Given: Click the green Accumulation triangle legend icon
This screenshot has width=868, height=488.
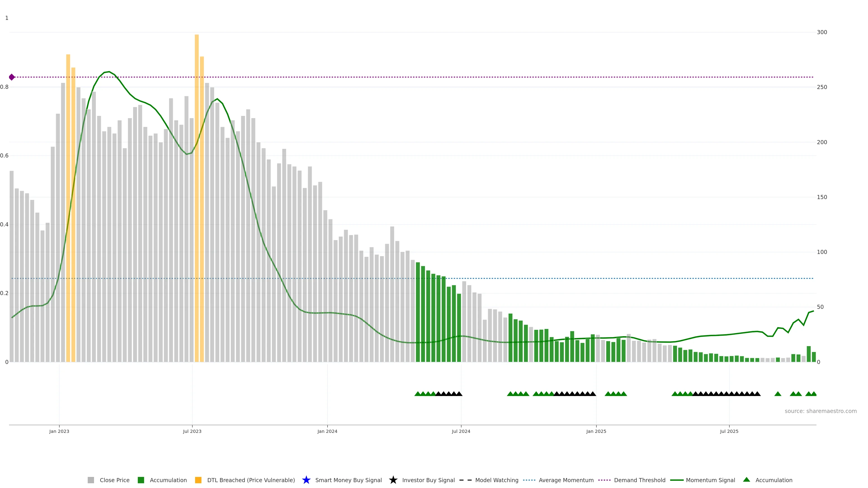Looking at the screenshot, I should pyautogui.click(x=746, y=480).
